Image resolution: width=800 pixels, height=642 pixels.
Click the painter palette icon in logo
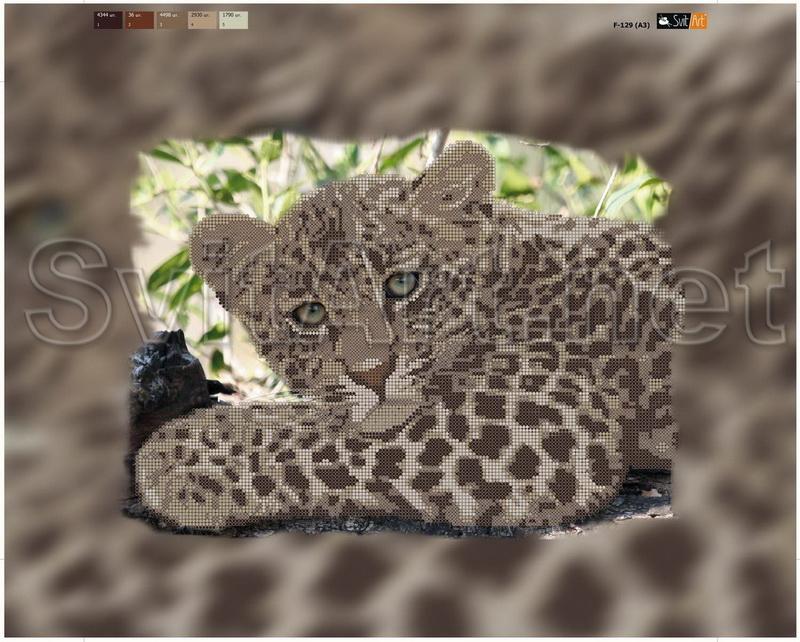(x=664, y=21)
